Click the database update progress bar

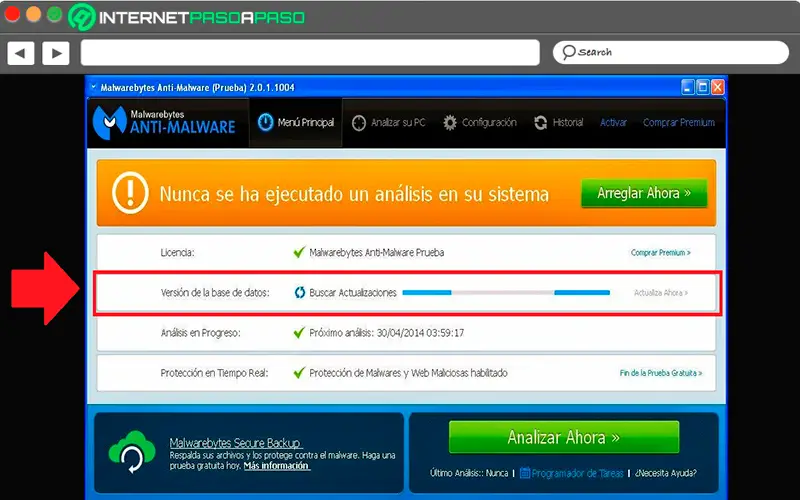(x=506, y=293)
